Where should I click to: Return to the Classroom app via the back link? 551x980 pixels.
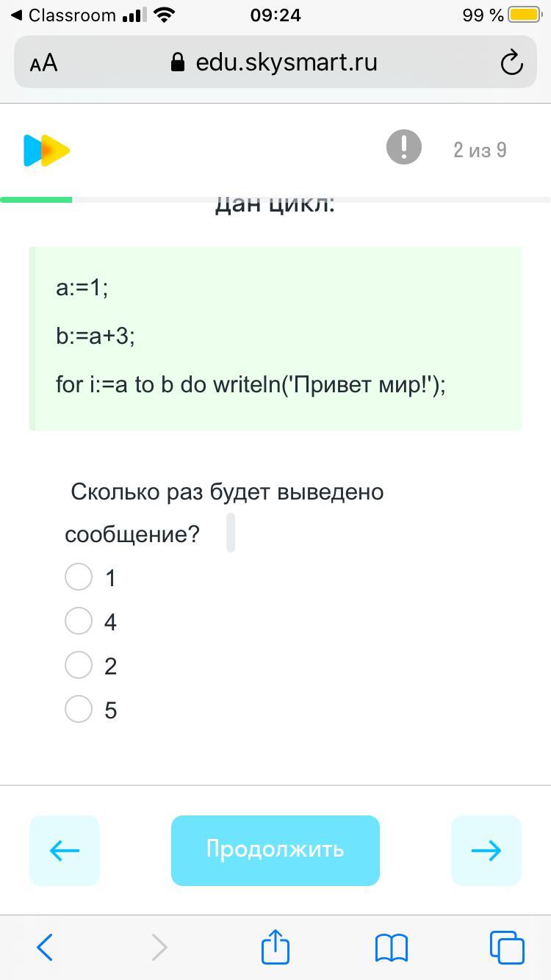pyautogui.click(x=63, y=15)
